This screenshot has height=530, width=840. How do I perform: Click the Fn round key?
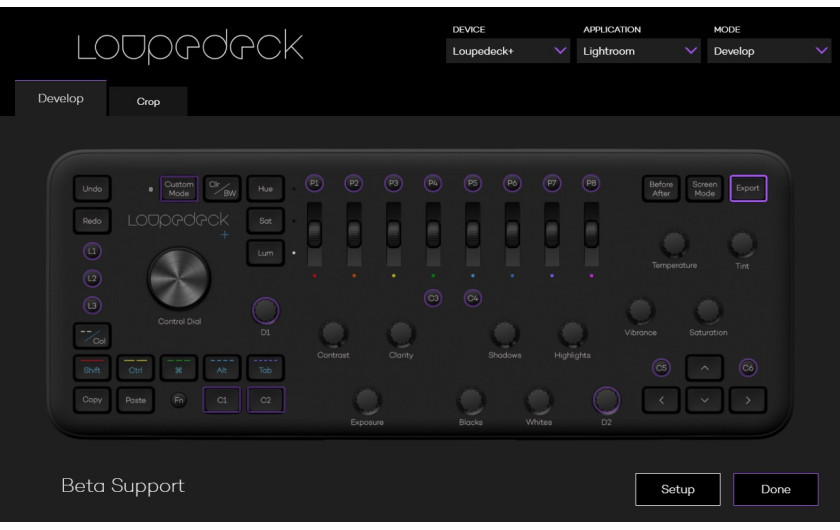click(x=179, y=400)
